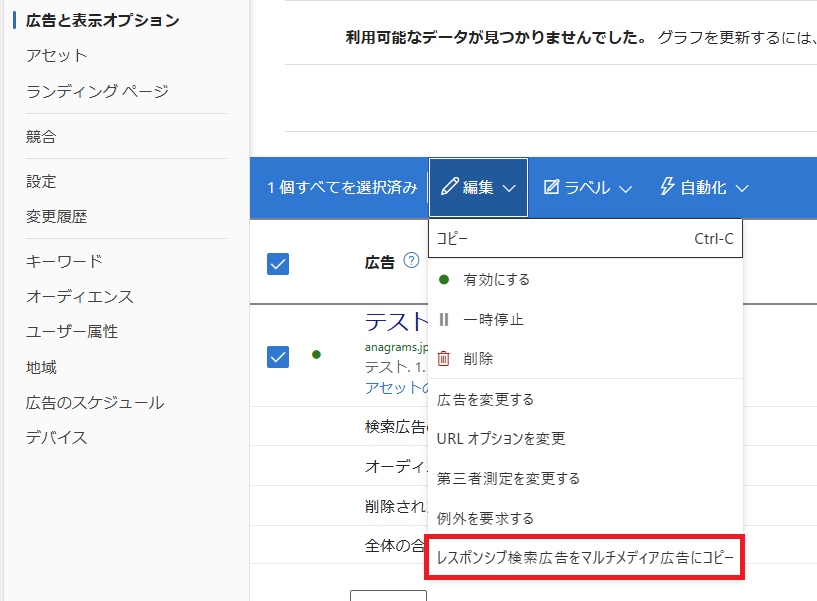Screen dimensions: 817x601
Task: Toggle the select-all checkbox in header
Action: [x=278, y=264]
